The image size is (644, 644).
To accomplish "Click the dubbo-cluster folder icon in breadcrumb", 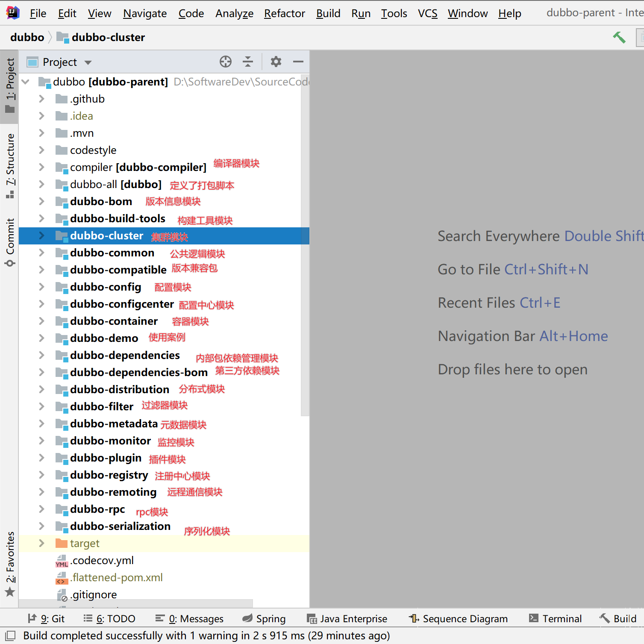I will point(63,38).
